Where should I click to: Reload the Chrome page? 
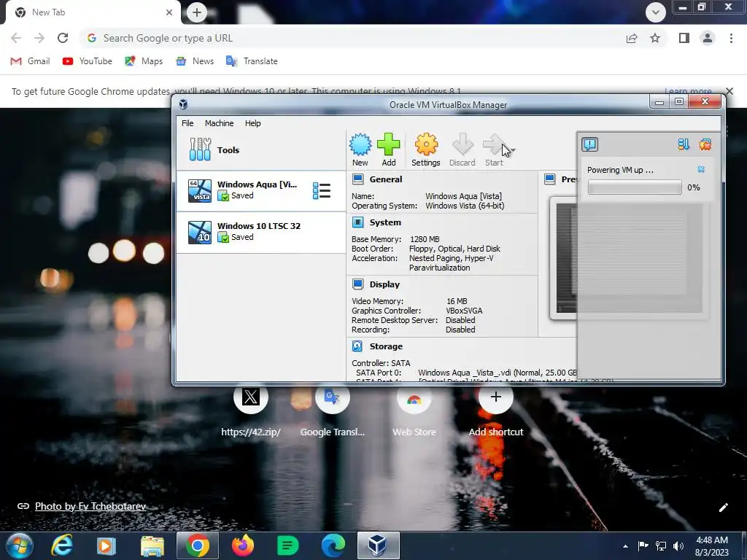coord(63,38)
